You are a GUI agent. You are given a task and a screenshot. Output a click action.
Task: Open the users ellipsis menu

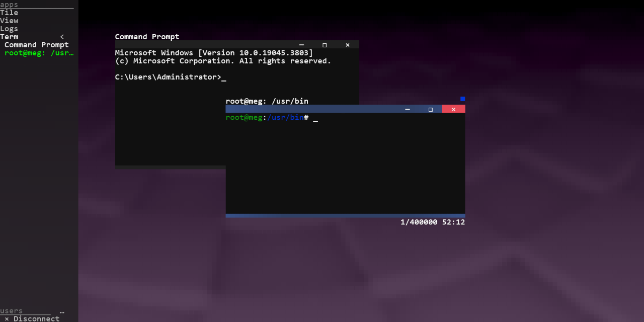coord(62,311)
